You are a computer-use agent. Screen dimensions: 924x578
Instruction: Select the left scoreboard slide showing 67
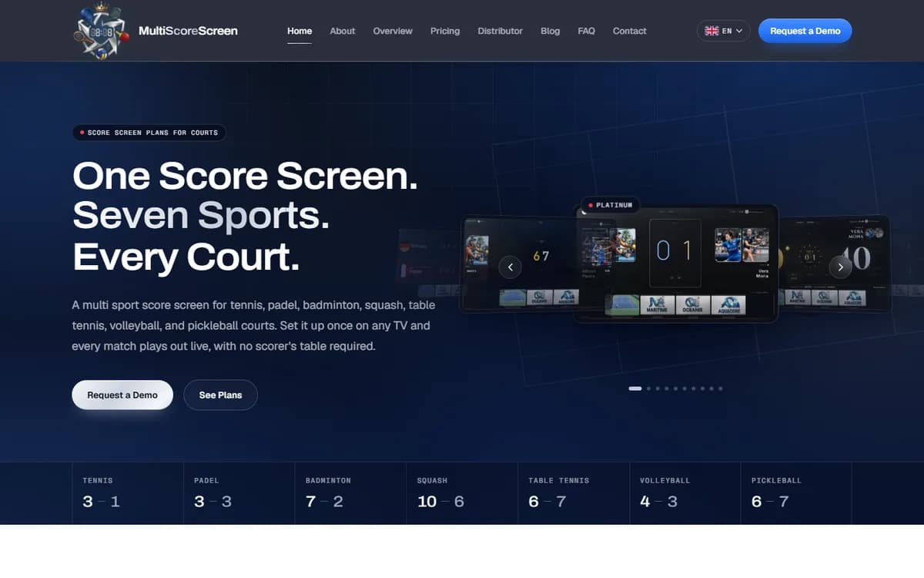518,264
